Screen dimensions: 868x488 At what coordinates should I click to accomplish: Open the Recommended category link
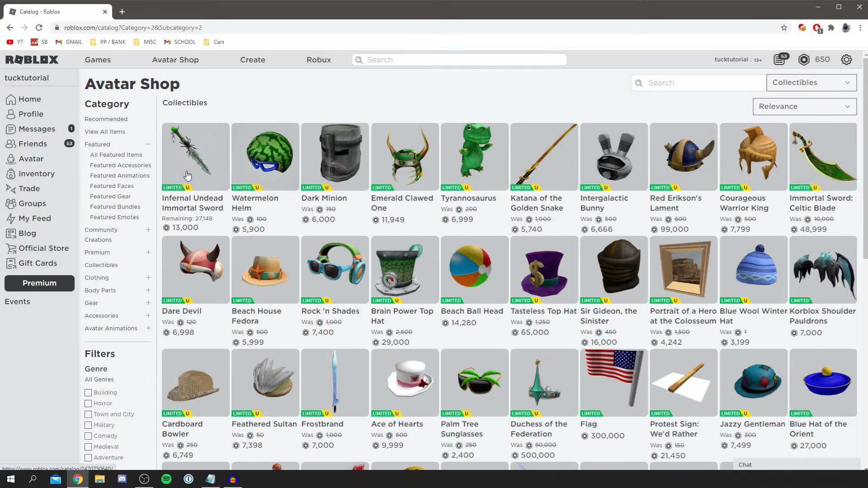106,119
